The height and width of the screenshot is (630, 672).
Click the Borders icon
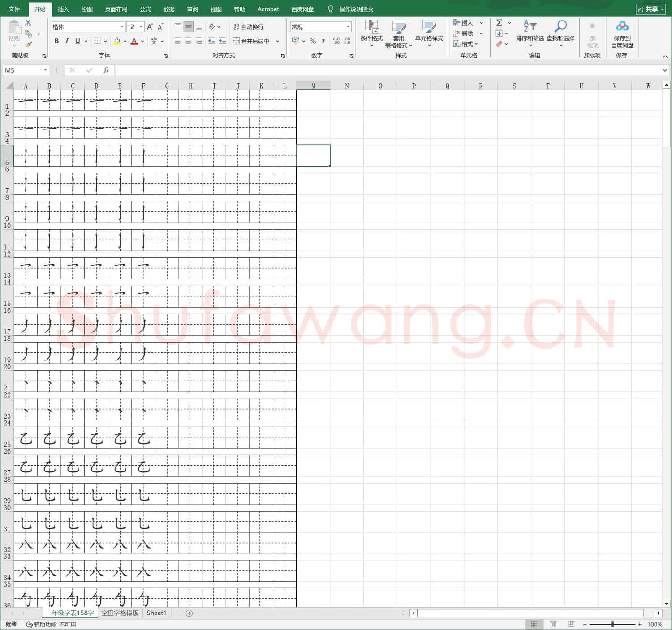click(97, 41)
